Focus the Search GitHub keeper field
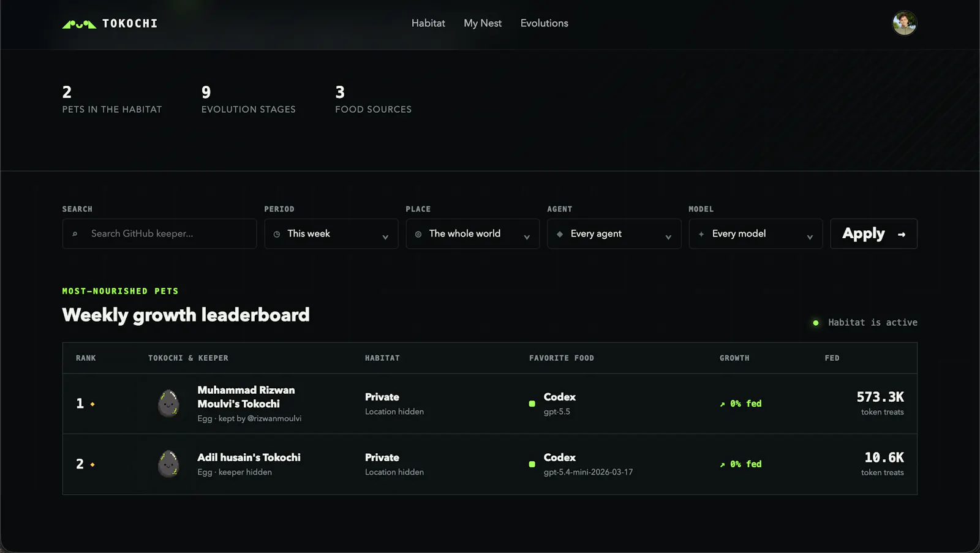This screenshot has width=980, height=553. click(x=159, y=234)
